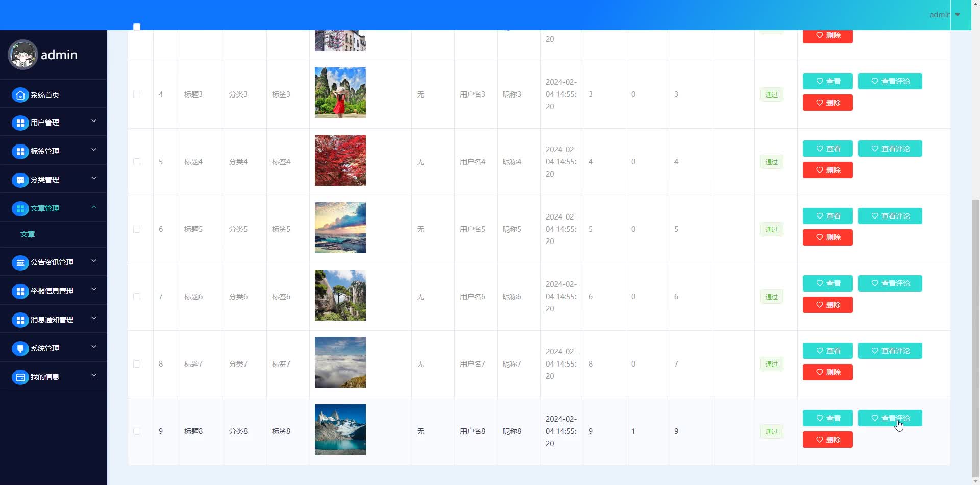Select the checkbox for row 7
This screenshot has height=485, width=980.
(x=137, y=297)
